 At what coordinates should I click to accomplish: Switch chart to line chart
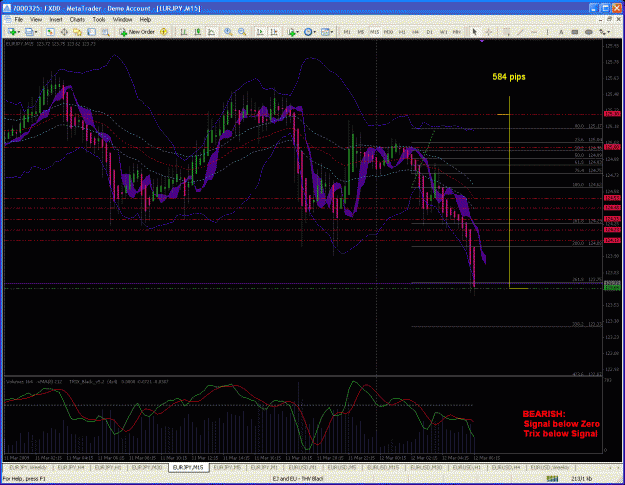tap(211, 32)
